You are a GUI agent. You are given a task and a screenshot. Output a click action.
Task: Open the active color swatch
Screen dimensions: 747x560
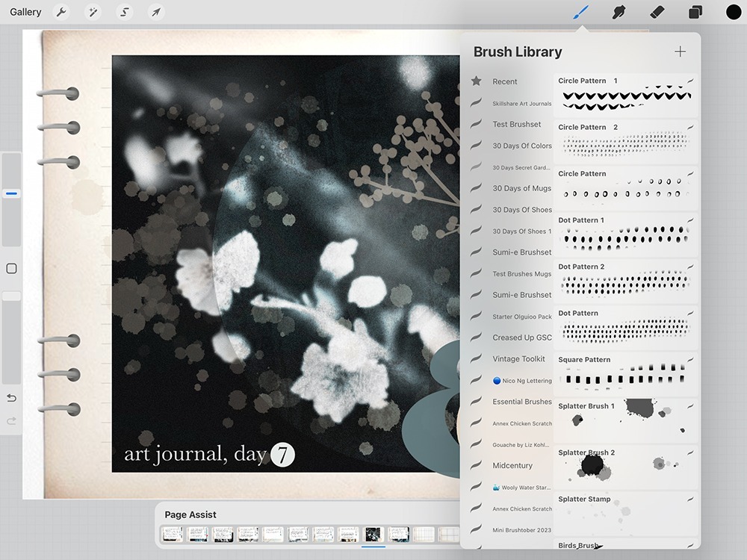[x=734, y=13]
